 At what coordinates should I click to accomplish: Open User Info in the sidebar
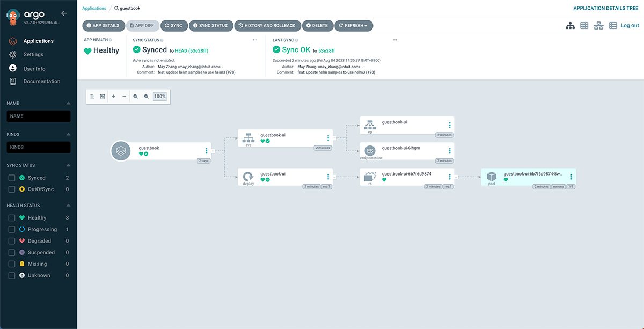pyautogui.click(x=33, y=68)
